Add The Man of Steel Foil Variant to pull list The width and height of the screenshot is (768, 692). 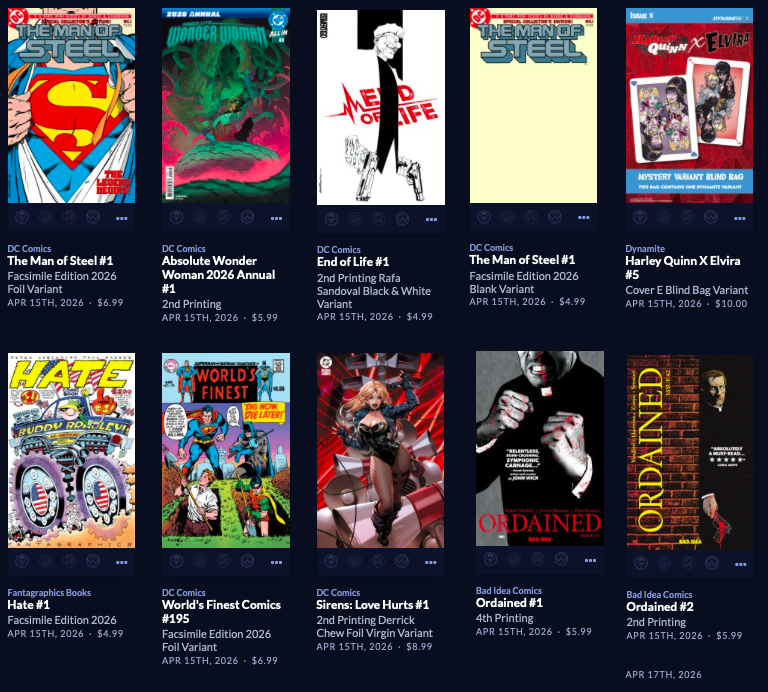(x=22, y=217)
